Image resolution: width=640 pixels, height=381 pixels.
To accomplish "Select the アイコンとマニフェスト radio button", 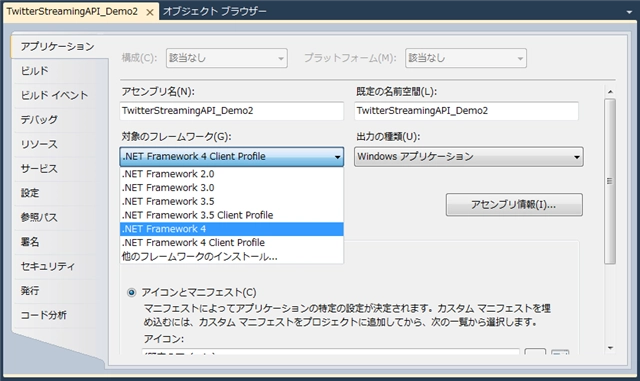I will pos(131,292).
